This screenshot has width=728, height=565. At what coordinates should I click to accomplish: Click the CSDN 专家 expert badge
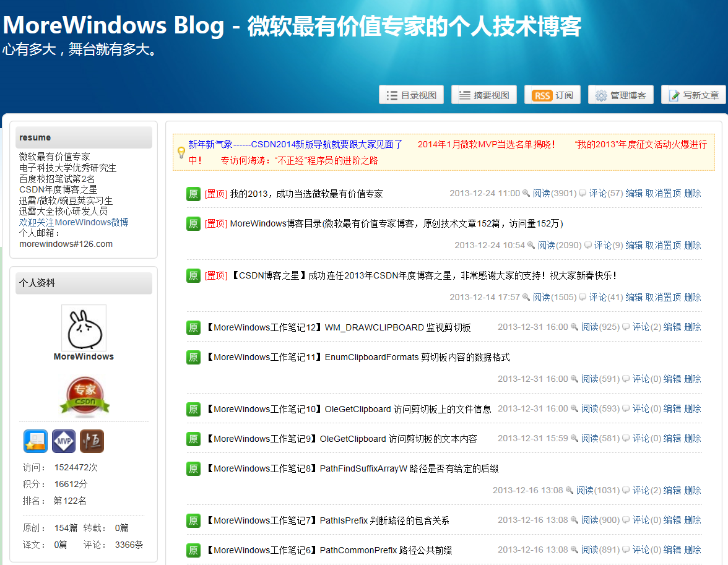point(85,396)
